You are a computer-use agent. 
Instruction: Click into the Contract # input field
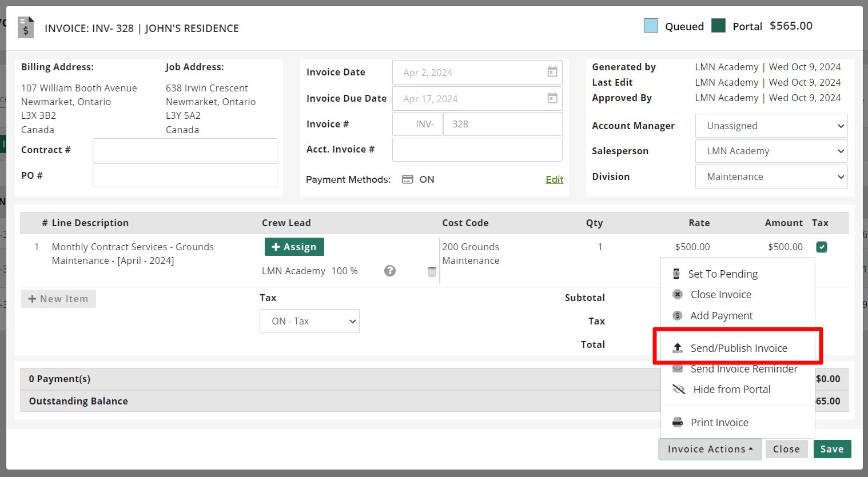pos(185,150)
